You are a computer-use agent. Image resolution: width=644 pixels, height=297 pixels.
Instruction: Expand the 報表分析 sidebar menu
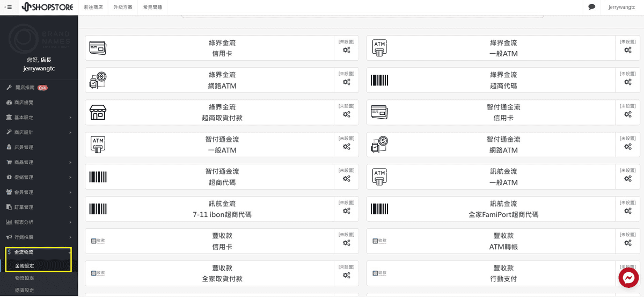[39, 222]
